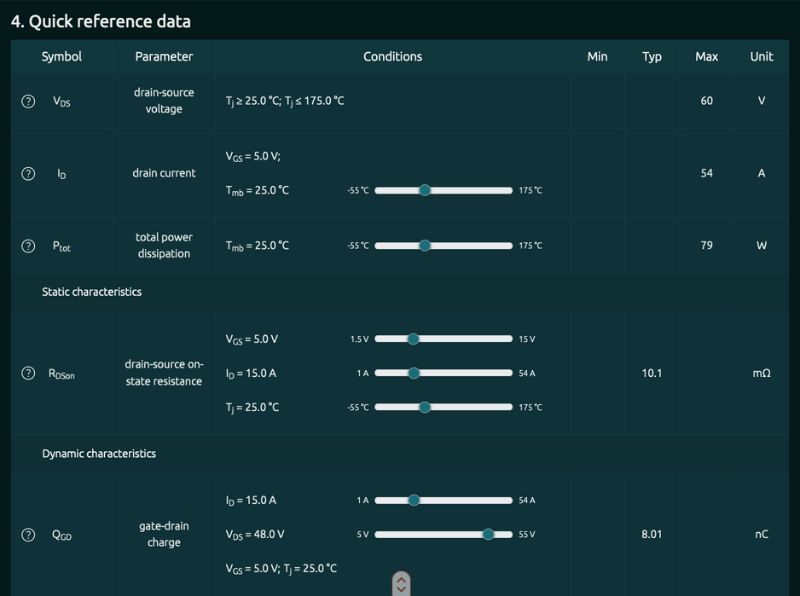Click the T_mb slider in the P_tot row
Screen dimensions: 800x596
425,244
